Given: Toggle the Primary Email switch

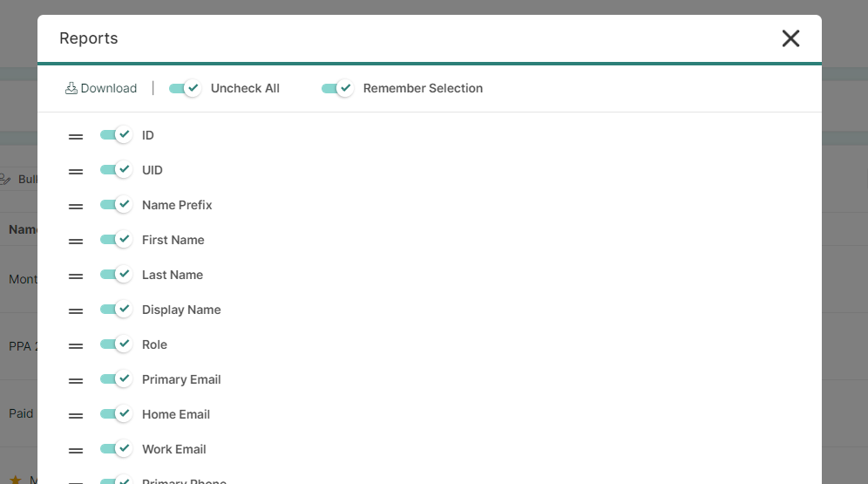Looking at the screenshot, I should (x=116, y=378).
